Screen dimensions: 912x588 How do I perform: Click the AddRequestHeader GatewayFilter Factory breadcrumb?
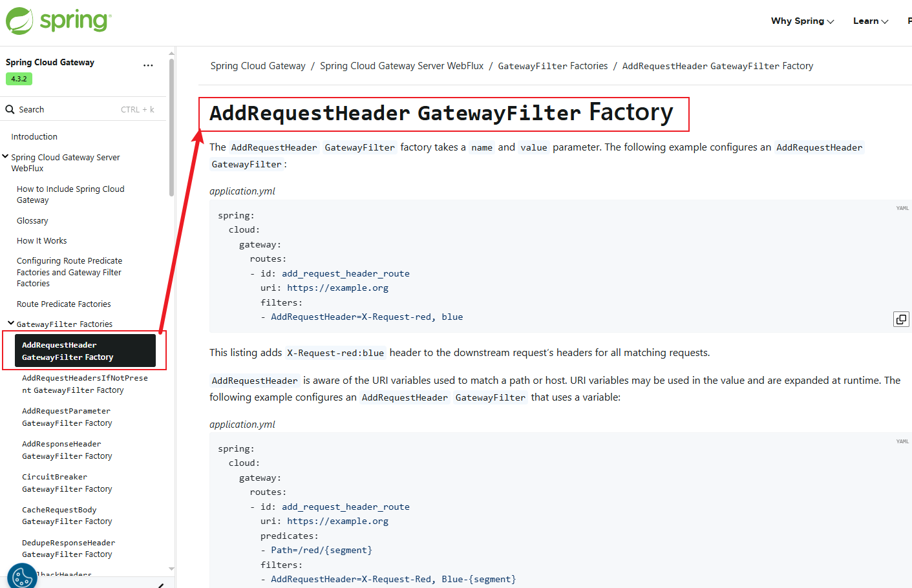(717, 66)
